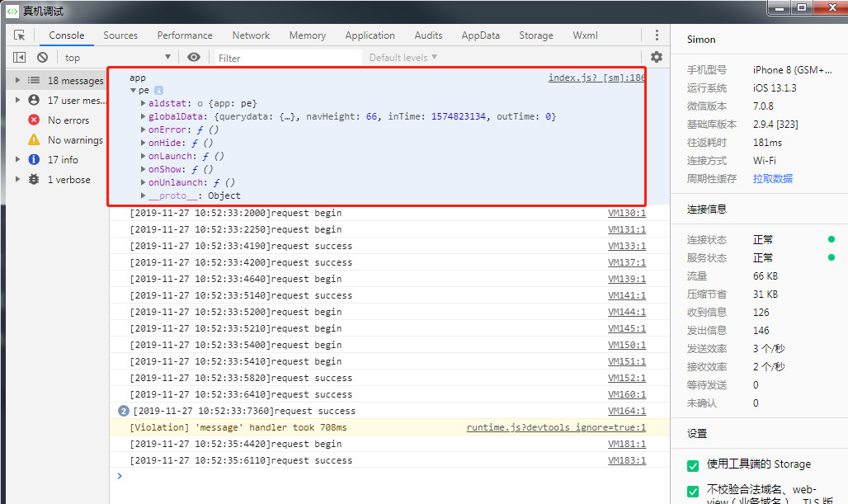Open DevTools three-dot more options menu
This screenshot has width=848, height=504.
[657, 35]
